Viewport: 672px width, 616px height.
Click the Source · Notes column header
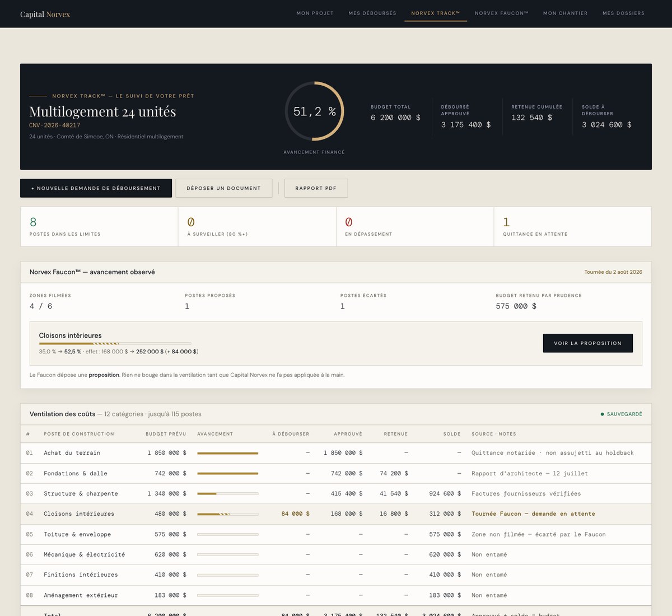tap(494, 434)
